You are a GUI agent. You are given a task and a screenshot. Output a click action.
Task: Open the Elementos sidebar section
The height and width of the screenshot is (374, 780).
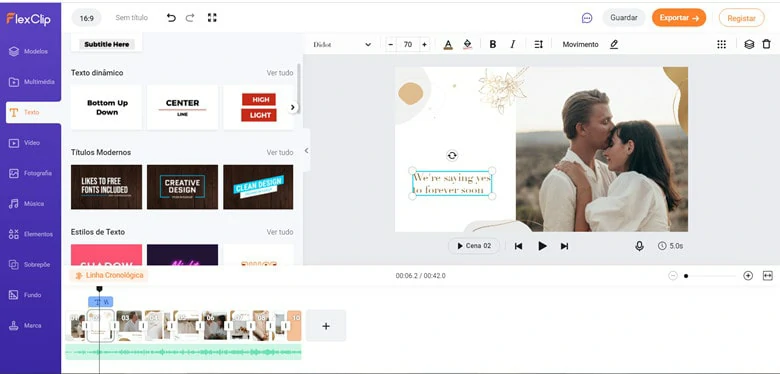[30, 234]
